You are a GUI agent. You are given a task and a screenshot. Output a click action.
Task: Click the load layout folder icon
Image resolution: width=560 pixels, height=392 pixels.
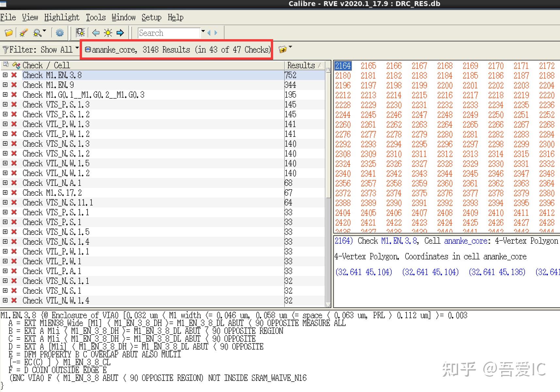coord(282,49)
